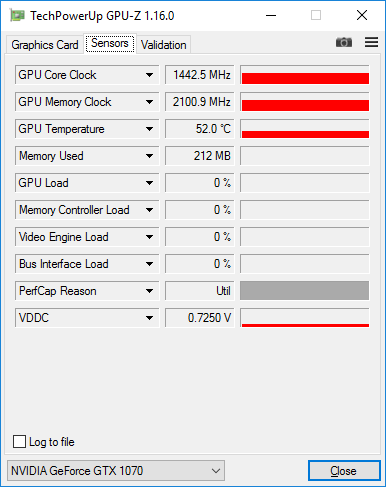This screenshot has width=386, height=487.
Task: Expand the VDDC sensor dropdown arrow
Action: [x=149, y=318]
